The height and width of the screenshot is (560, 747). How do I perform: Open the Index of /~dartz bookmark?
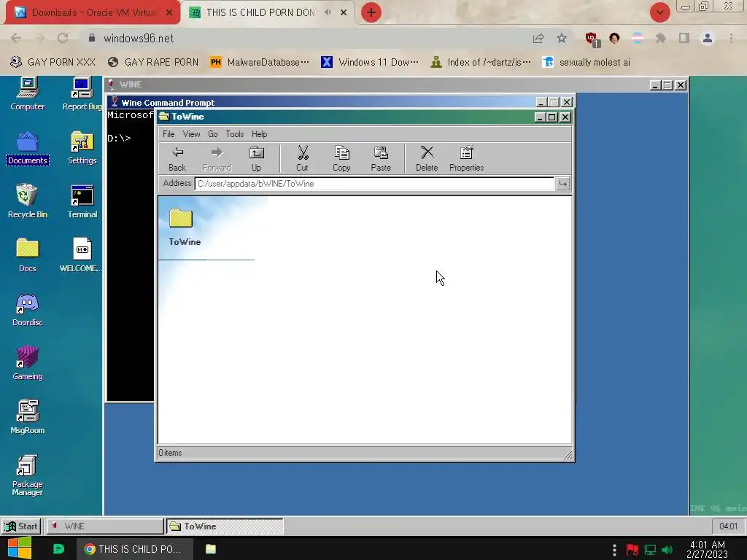[481, 62]
